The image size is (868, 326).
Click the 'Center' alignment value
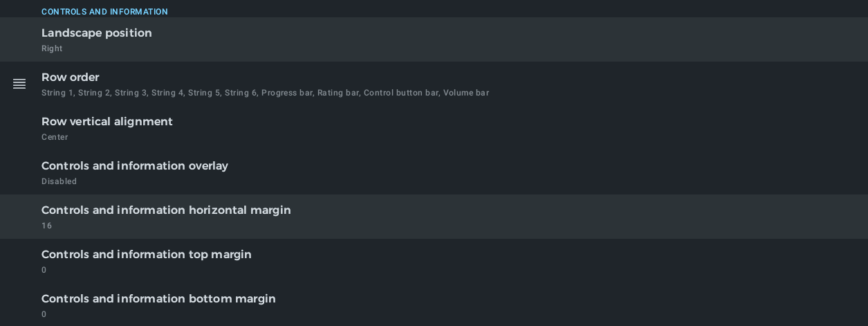pyautogui.click(x=55, y=137)
